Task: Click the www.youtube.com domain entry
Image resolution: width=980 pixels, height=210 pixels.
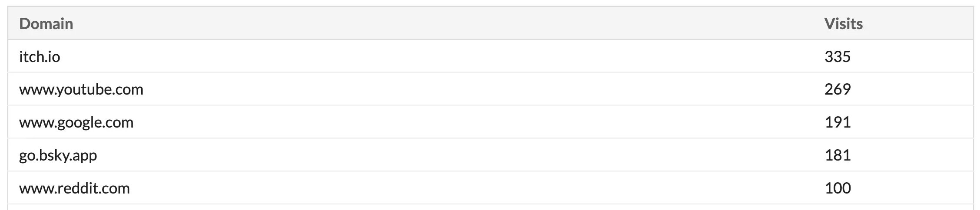Action: pyautogui.click(x=81, y=89)
